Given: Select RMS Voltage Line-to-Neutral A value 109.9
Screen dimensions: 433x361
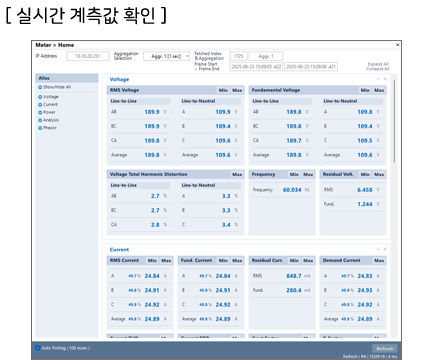Looking at the screenshot, I should click(x=223, y=112).
